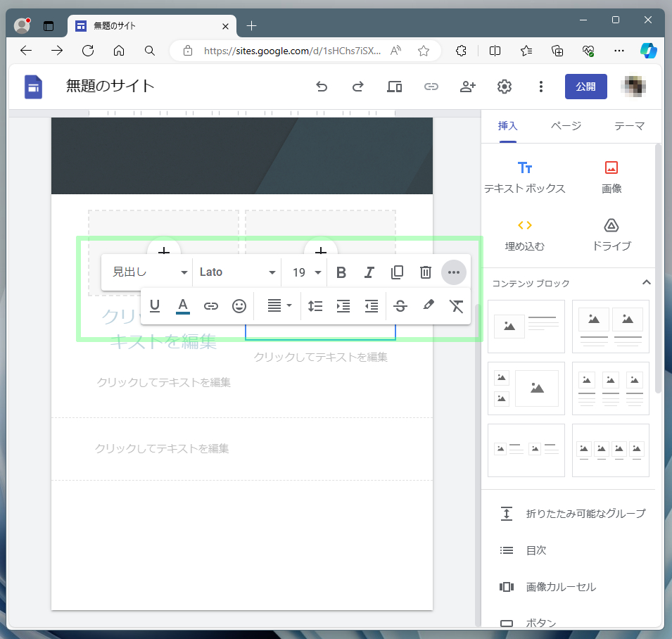Switch to the テーマ tab
This screenshot has height=639, width=672.
pyautogui.click(x=629, y=126)
